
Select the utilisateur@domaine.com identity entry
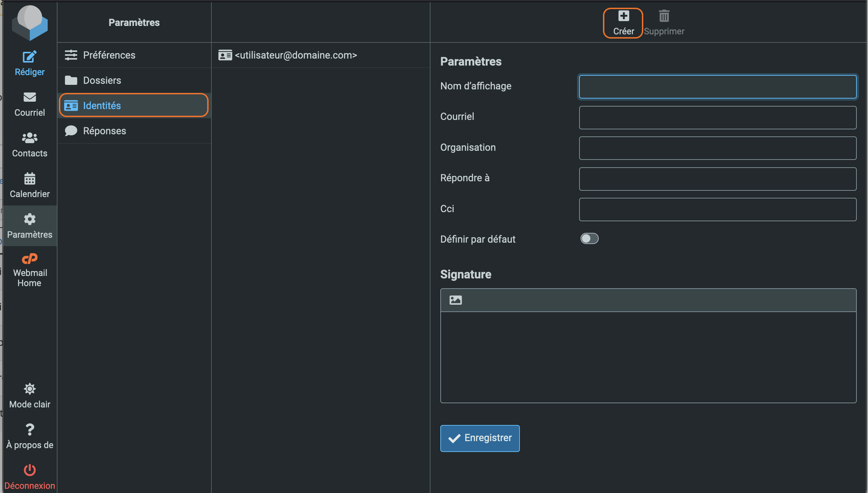pyautogui.click(x=321, y=55)
